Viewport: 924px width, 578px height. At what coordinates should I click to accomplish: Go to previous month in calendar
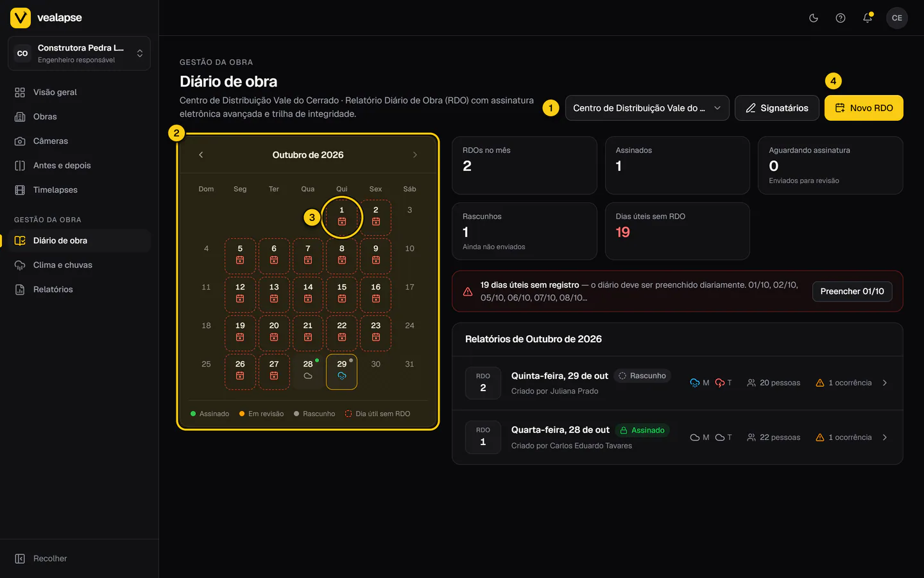(x=201, y=155)
